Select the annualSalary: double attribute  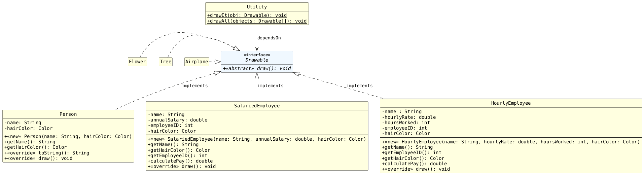[x=178, y=120]
